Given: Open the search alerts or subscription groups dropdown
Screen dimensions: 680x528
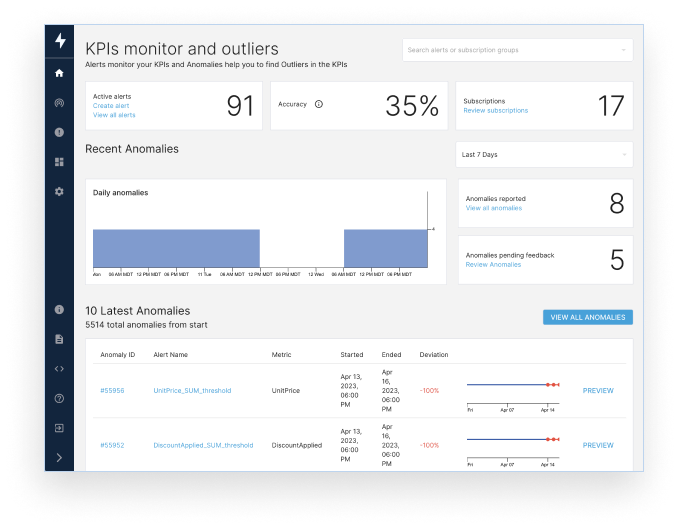Looking at the screenshot, I should pos(517,50).
